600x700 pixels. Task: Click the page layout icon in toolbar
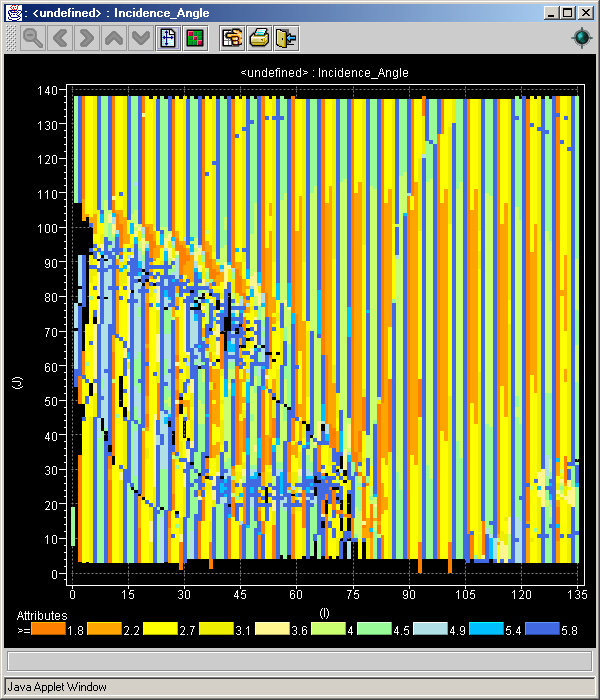click(168, 38)
